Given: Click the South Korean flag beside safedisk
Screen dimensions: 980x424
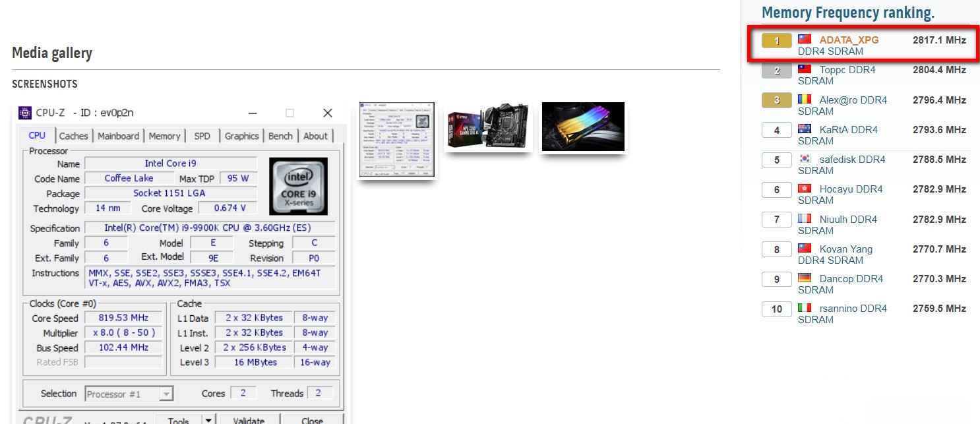Looking at the screenshot, I should [805, 159].
